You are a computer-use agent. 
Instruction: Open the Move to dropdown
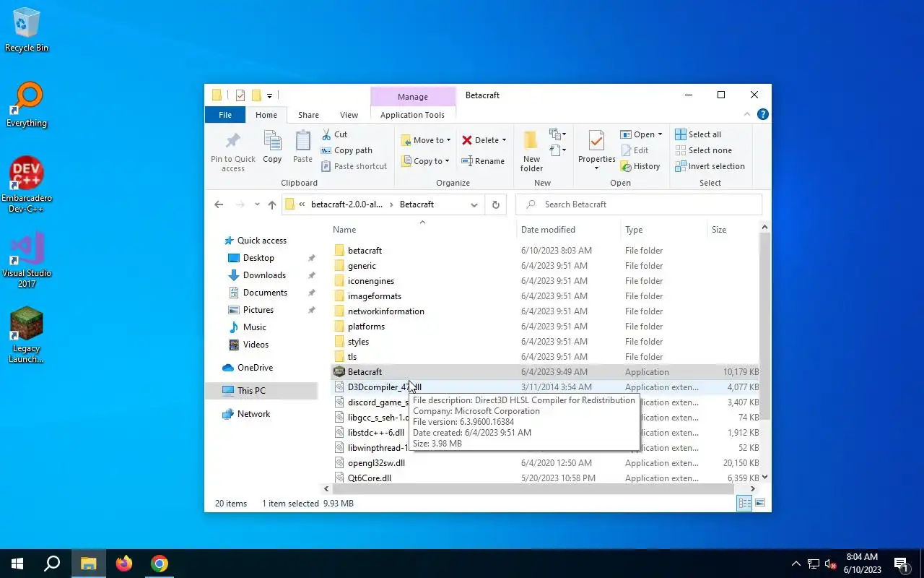[427, 140]
